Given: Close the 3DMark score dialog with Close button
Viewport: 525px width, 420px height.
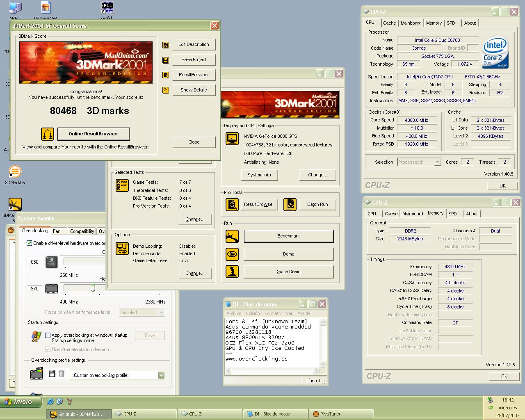Looking at the screenshot, I should 194,142.
